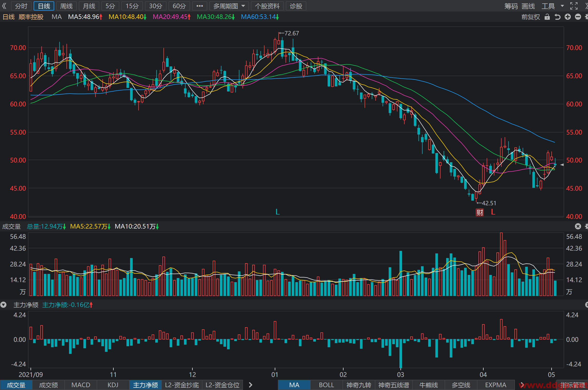The image size is (588, 390).
Task: Click the blue L marker on chart
Action: tap(277, 212)
